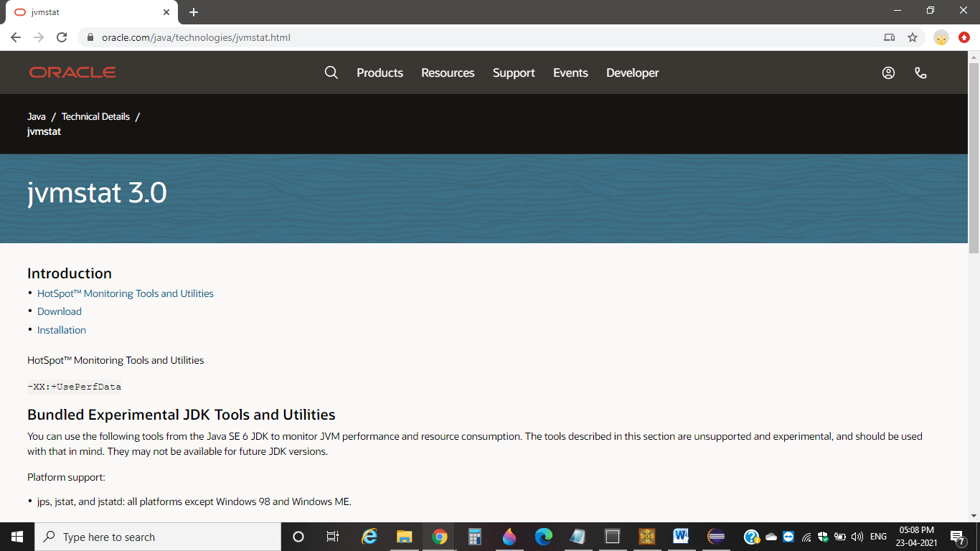Open Microsoft Edge from the taskbar
Screen dimensions: 980x551
(x=544, y=537)
